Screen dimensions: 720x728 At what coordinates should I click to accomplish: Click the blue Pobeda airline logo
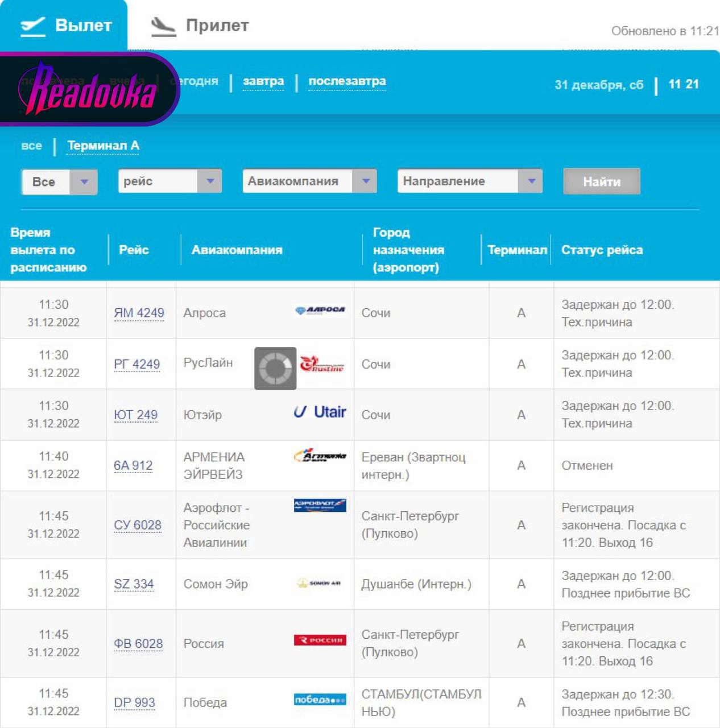(320, 700)
